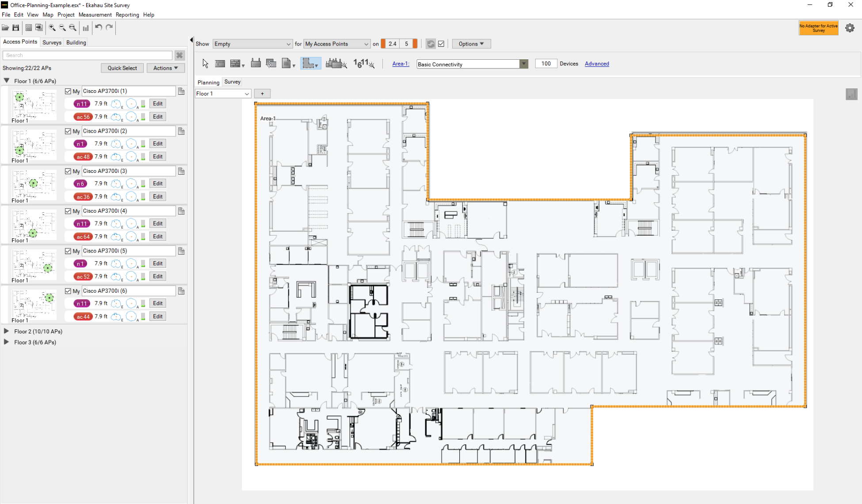Switch to the Building tab
862x504 pixels.
tap(76, 42)
